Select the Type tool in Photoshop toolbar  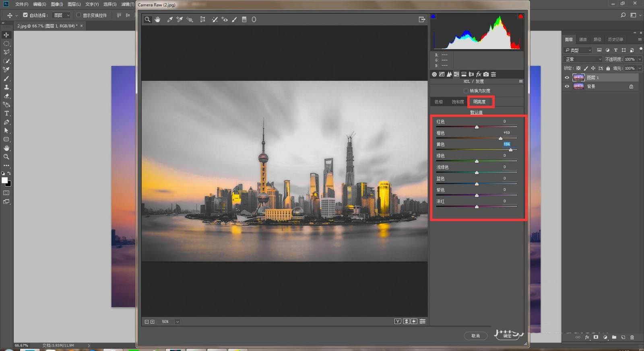coord(6,113)
